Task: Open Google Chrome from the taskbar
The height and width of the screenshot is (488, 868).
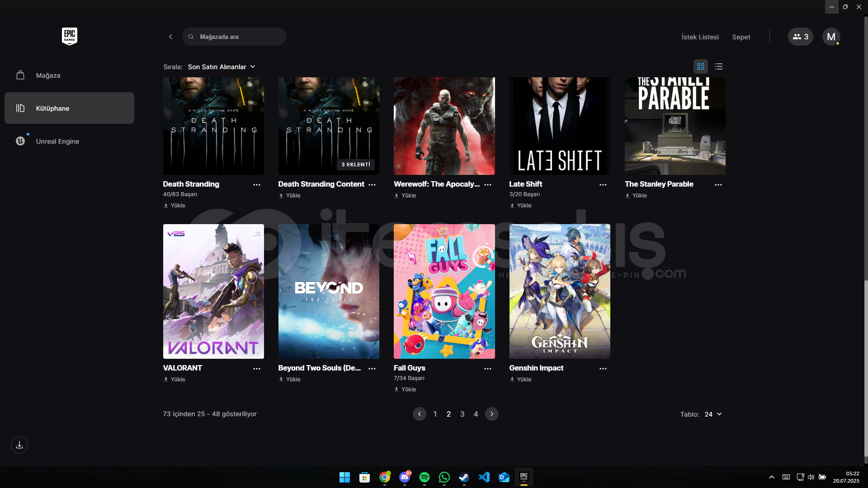Action: [385, 477]
